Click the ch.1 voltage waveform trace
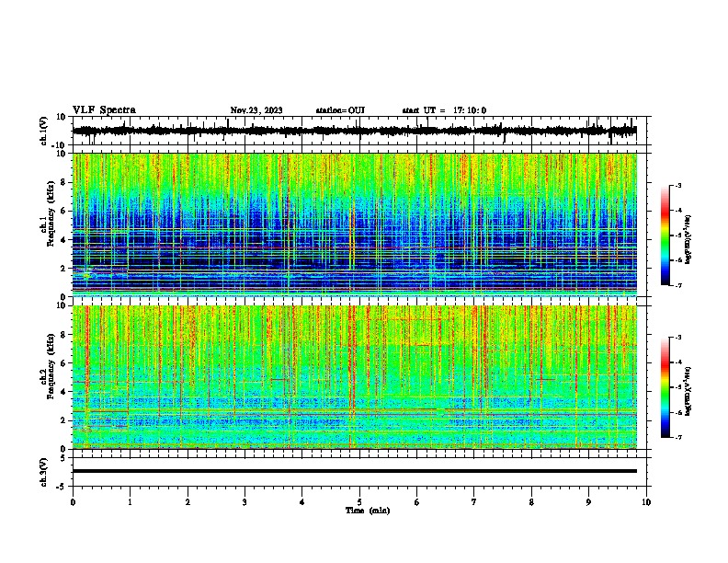Image resolution: width=728 pixels, height=563 pixels. point(354,131)
